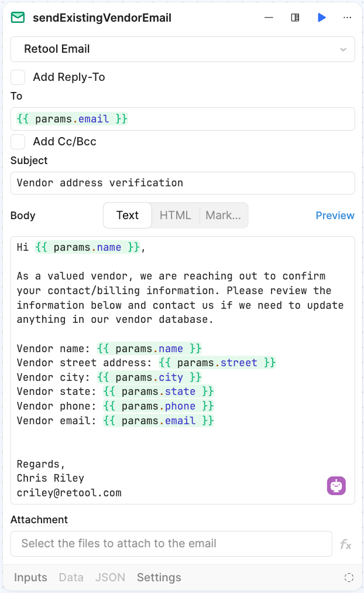Select the Text body format
364x593 pixels.
coord(128,215)
